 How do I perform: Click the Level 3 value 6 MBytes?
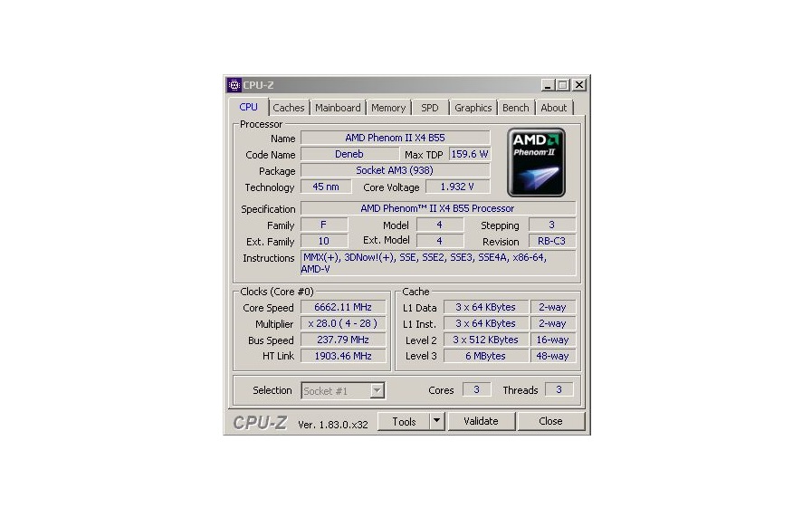pyautogui.click(x=485, y=356)
